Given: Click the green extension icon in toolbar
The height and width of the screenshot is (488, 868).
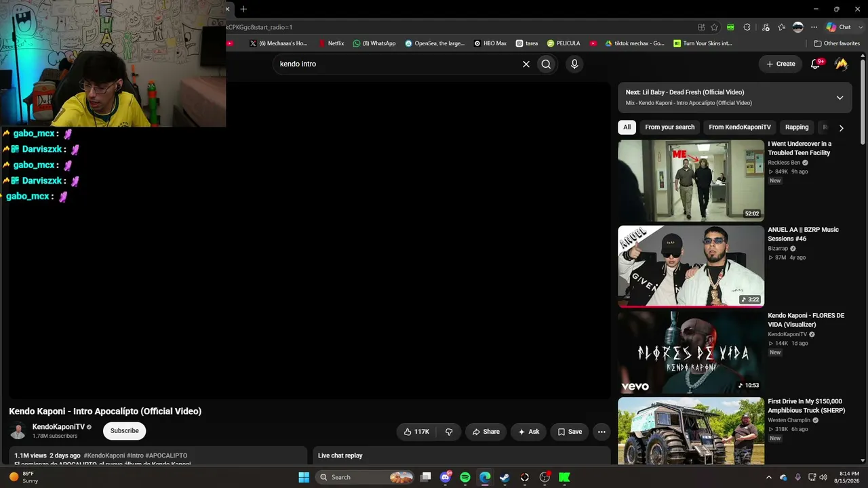Looking at the screenshot, I should (730, 27).
